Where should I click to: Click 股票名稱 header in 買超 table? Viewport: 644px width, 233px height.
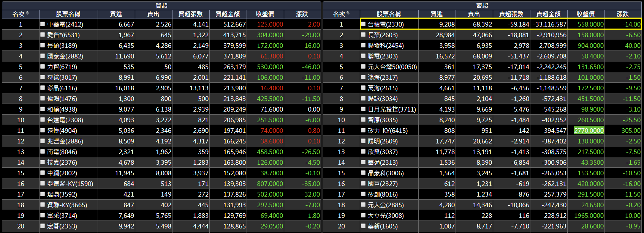pos(68,14)
